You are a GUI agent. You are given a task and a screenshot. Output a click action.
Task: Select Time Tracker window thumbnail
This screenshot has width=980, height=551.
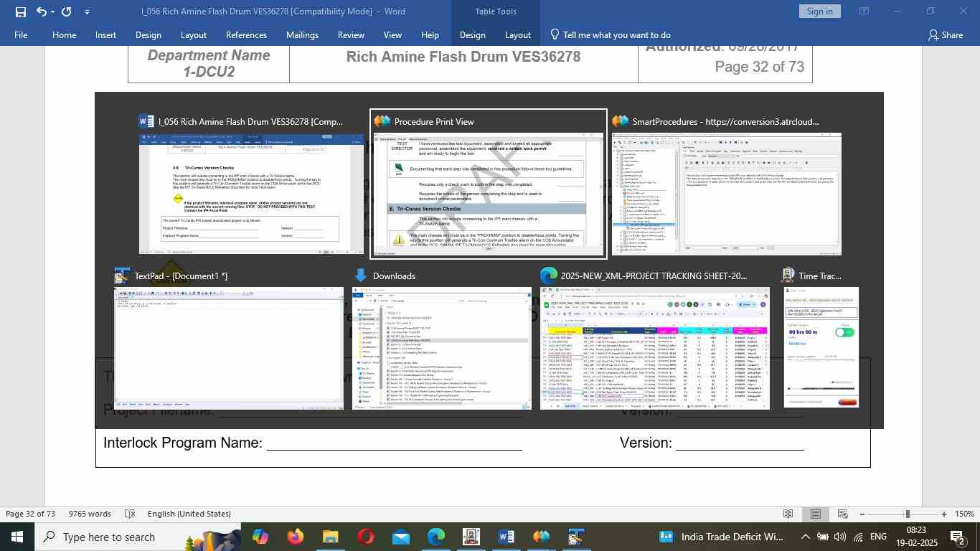point(821,349)
